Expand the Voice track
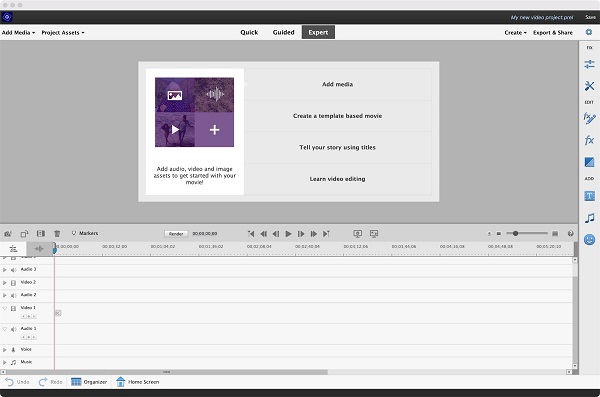The width and height of the screenshot is (600, 397). 5,350
